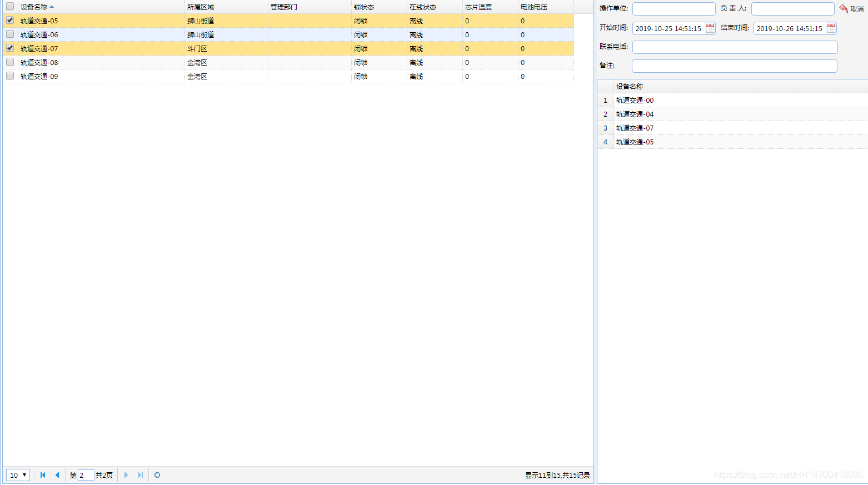
Task: Toggle the select-all header checkbox
Action: click(x=10, y=7)
